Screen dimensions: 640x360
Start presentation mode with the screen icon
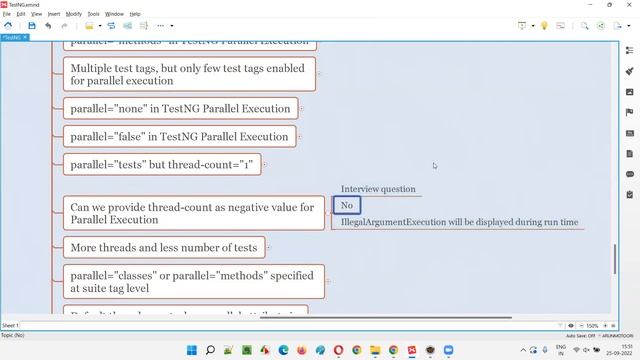tap(522, 26)
